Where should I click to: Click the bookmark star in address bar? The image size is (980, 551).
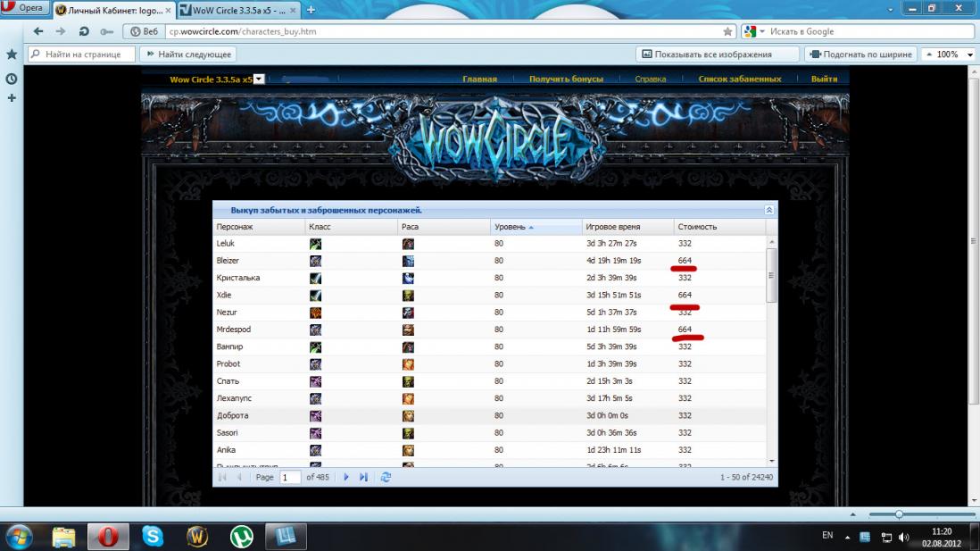727,31
